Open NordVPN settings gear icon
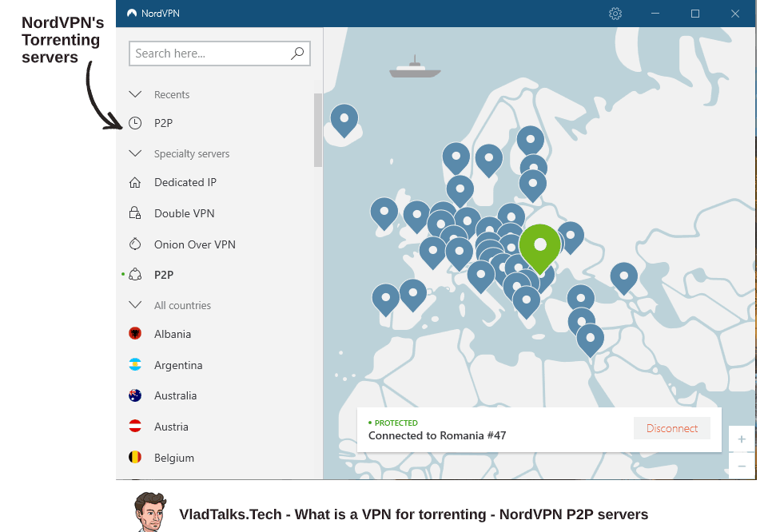Image resolution: width=780 pixels, height=532 pixels. [x=615, y=14]
